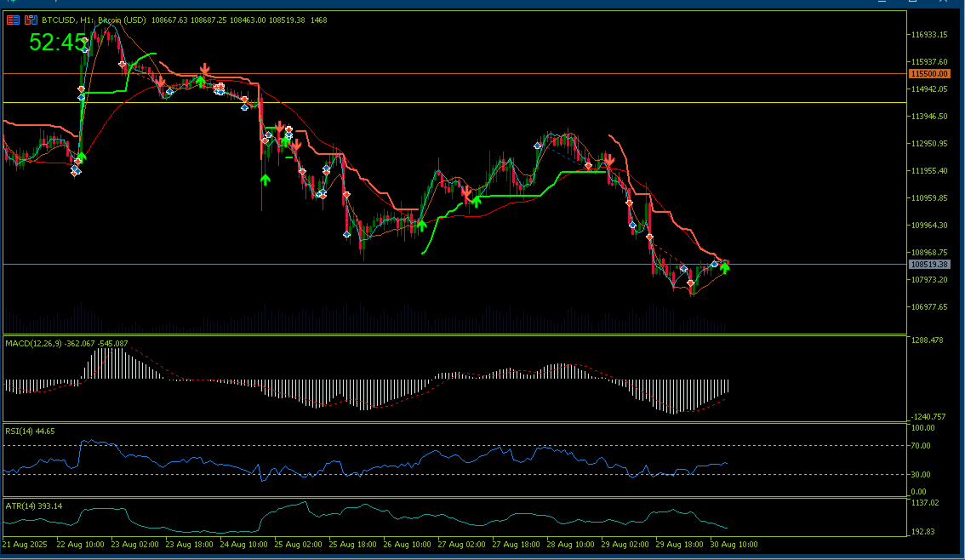The width and height of the screenshot is (965, 560).
Task: Open the one-click trading panel icon
Action: pyautogui.click(x=13, y=20)
